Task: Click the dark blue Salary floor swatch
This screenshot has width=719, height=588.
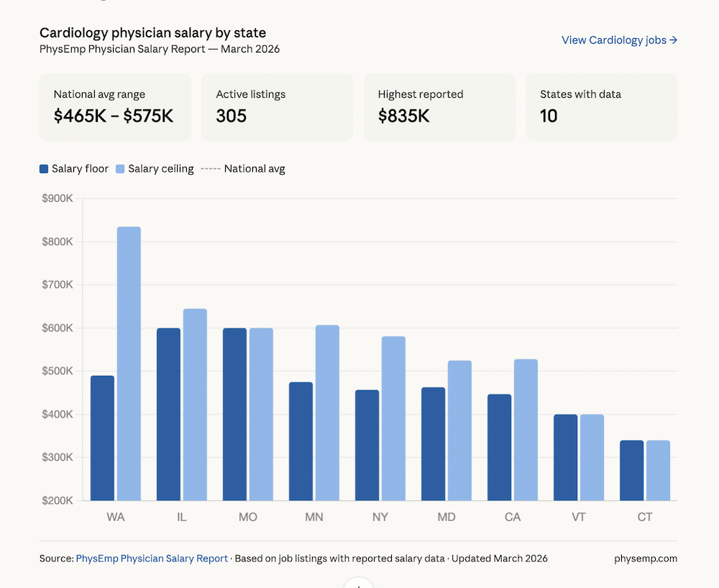Action: [45, 168]
